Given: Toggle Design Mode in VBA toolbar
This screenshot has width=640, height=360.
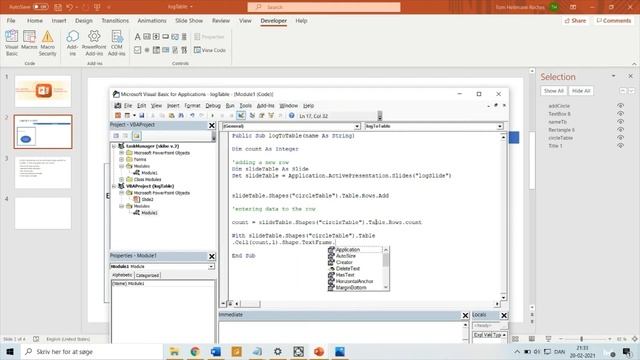Looking at the screenshot, I should [241, 116].
